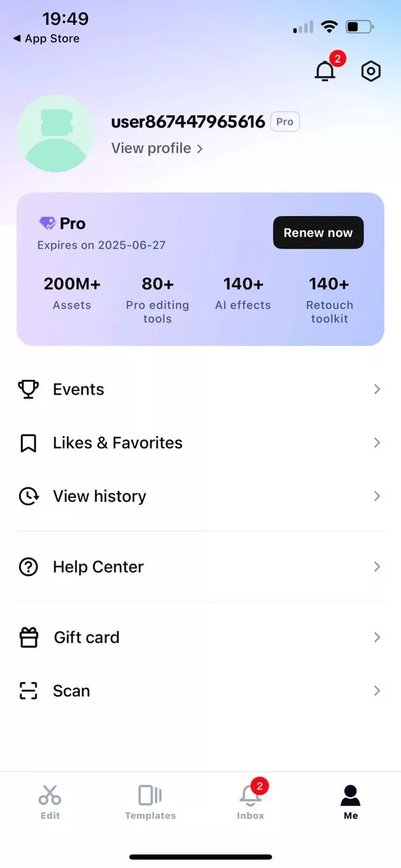This screenshot has width=401, height=868.
Task: Switch to the Templates tab
Action: (x=150, y=802)
